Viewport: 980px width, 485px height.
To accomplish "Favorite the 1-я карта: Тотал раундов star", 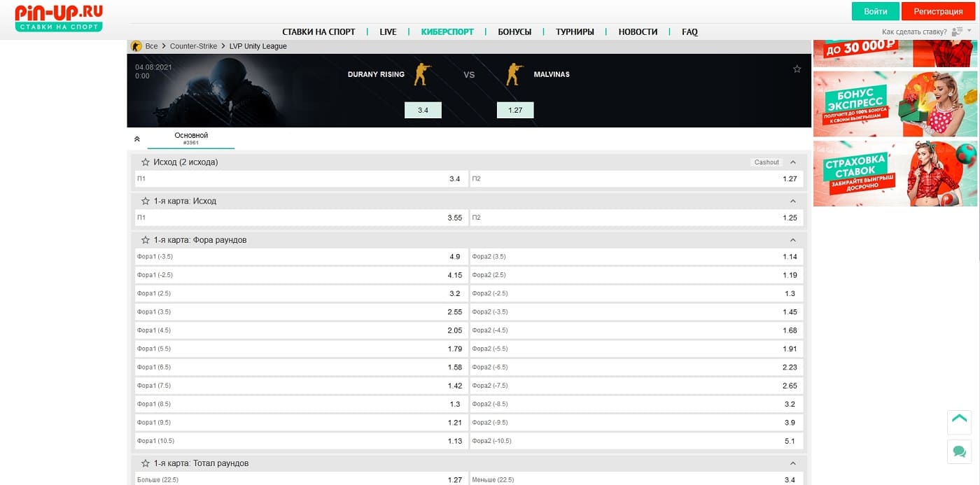I will [x=146, y=463].
